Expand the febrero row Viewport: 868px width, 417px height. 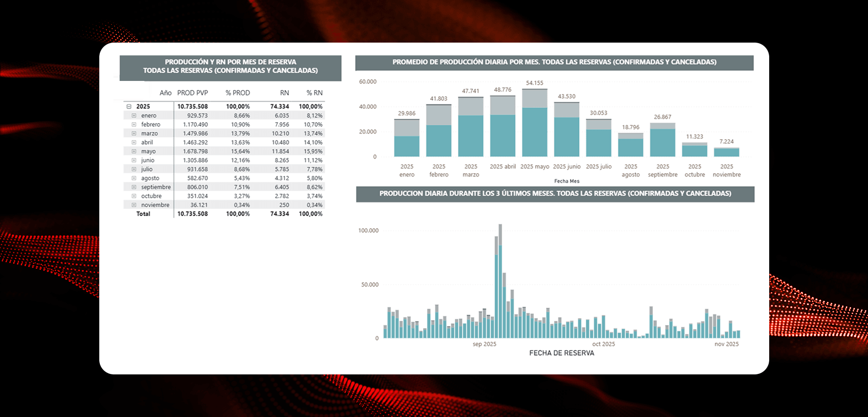pyautogui.click(x=134, y=124)
